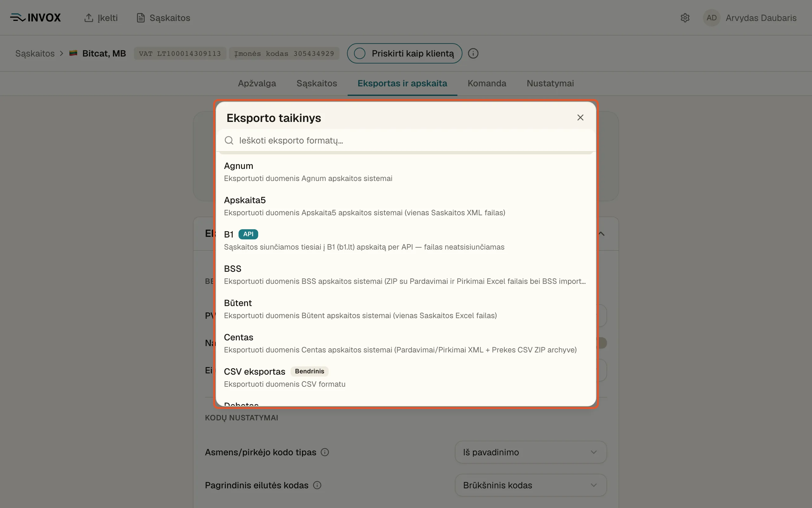
Task: Select Būtent as the export target
Action: click(406, 309)
